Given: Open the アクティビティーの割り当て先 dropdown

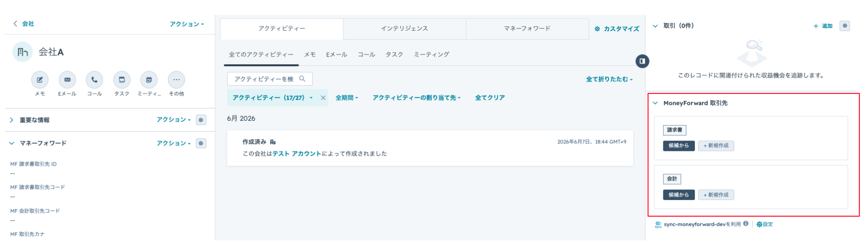Looking at the screenshot, I should pyautogui.click(x=417, y=98).
